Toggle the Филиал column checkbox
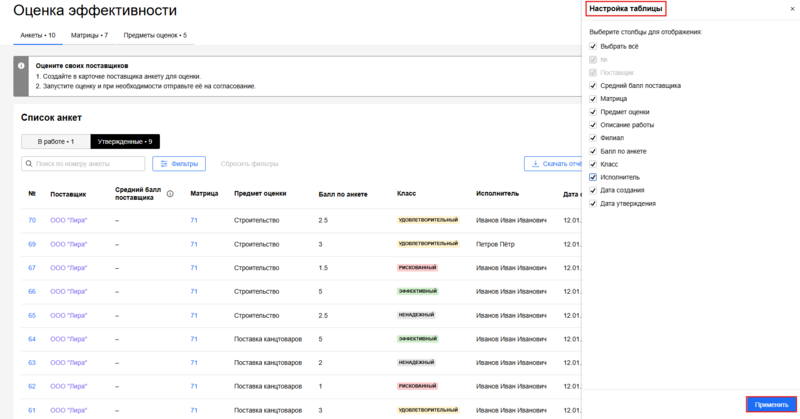 coord(594,138)
